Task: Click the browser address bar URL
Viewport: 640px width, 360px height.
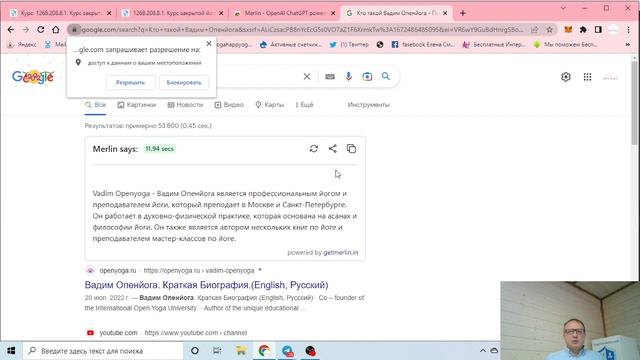Action: click(x=302, y=29)
